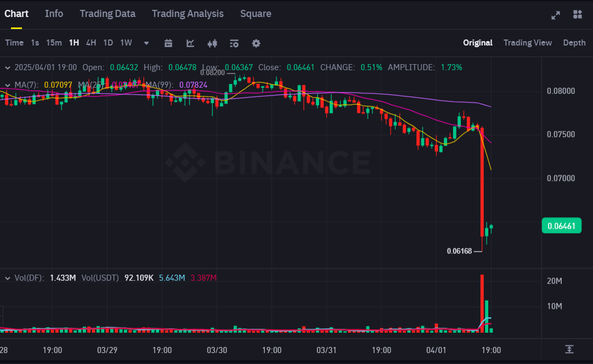Open the Trading Data tab
This screenshot has height=364, width=593.
coord(108,14)
